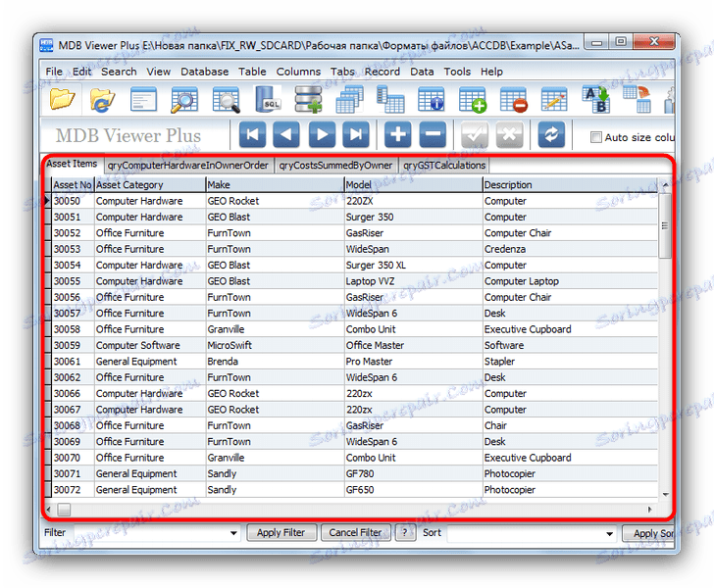Click the table columns layout icon
Viewport: 714px width, 588px height.
tap(390, 100)
